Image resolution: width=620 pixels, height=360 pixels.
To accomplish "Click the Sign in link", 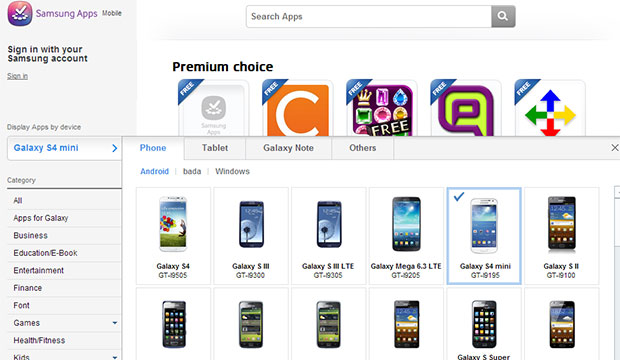I will point(17,76).
